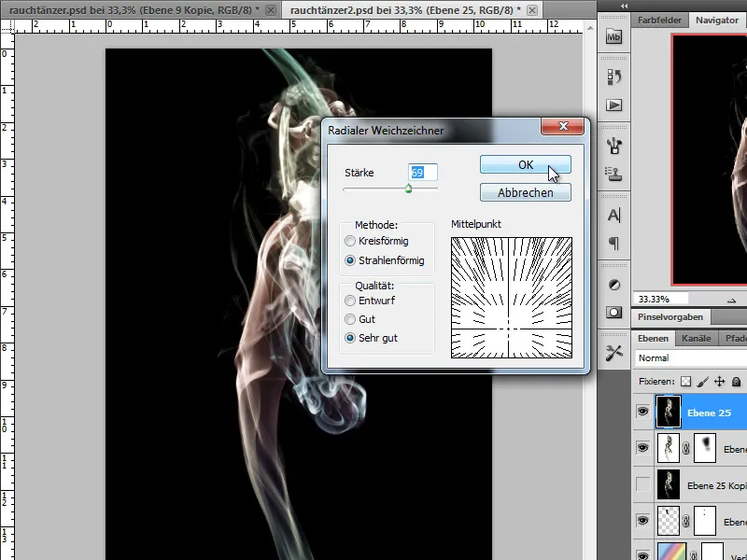Image resolution: width=747 pixels, height=560 pixels.
Task: Select the rainbow gradient layer thumbnail
Action: (x=671, y=552)
